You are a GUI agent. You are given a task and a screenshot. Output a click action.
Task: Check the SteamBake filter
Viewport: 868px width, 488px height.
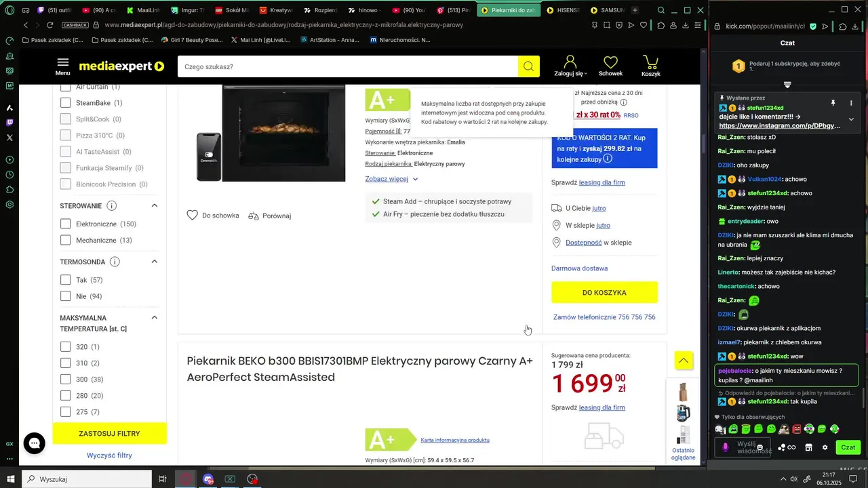coord(66,103)
